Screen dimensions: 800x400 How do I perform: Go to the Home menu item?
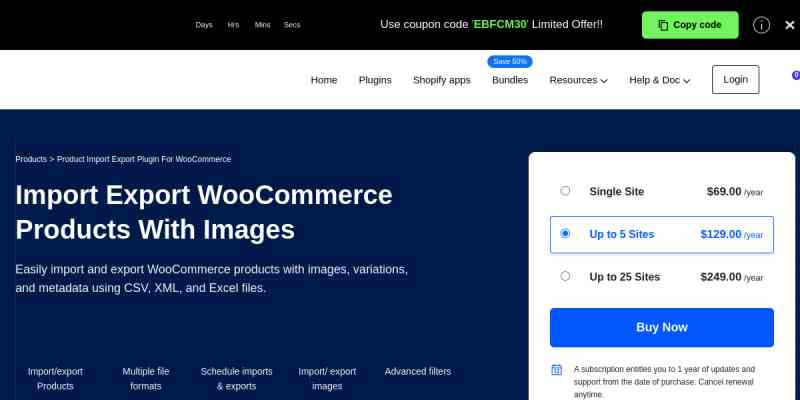click(324, 80)
